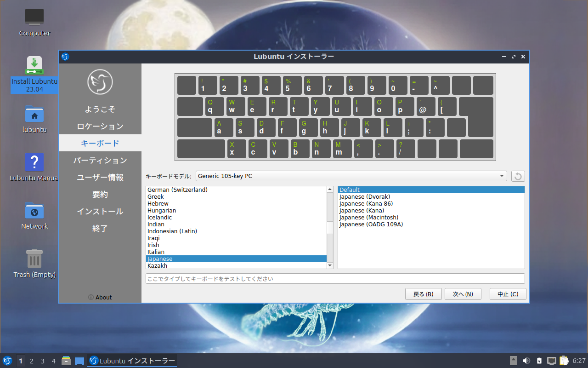
Task: Switch to workspace 2
Action: coord(32,361)
